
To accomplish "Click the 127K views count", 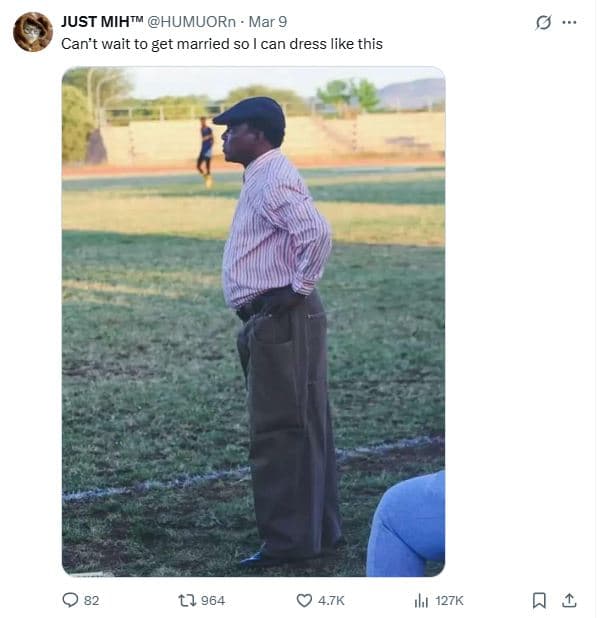I will click(x=449, y=600).
